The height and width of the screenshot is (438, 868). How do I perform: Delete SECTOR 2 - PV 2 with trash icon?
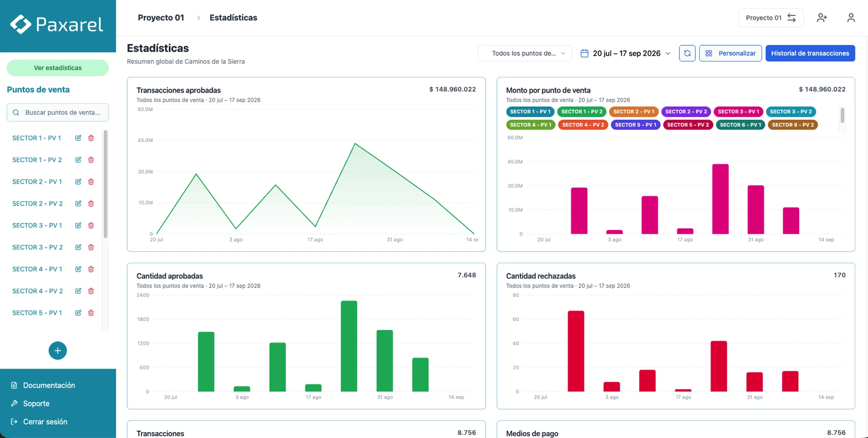coord(91,204)
